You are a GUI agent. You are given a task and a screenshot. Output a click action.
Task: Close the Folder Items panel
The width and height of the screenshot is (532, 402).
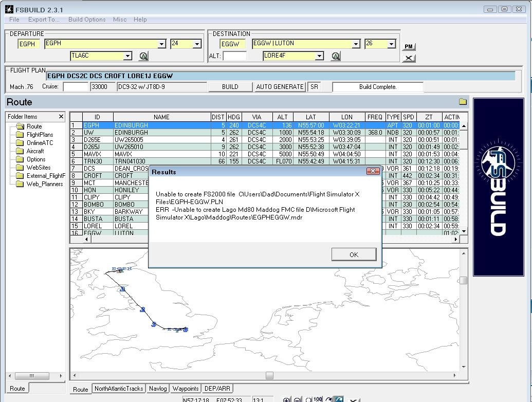click(x=61, y=116)
